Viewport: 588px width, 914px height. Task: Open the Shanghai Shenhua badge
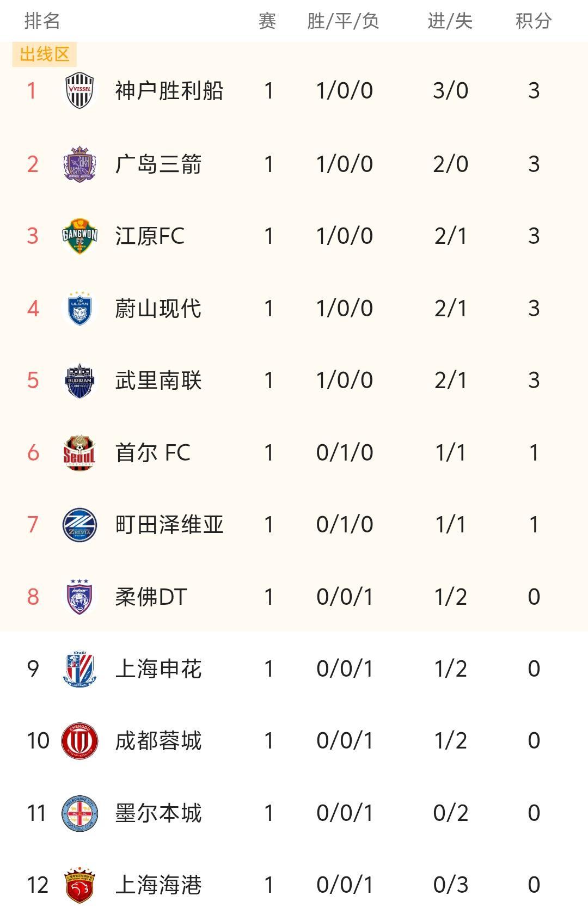tap(79, 668)
